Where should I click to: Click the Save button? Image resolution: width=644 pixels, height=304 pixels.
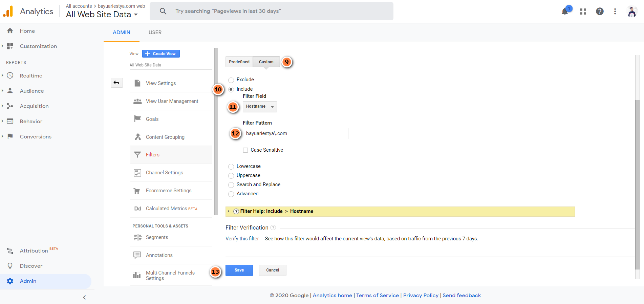pyautogui.click(x=239, y=270)
